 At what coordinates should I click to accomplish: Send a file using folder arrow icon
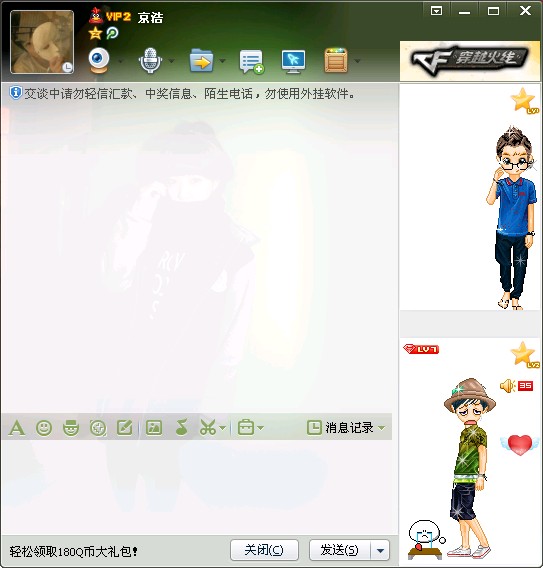pos(201,60)
